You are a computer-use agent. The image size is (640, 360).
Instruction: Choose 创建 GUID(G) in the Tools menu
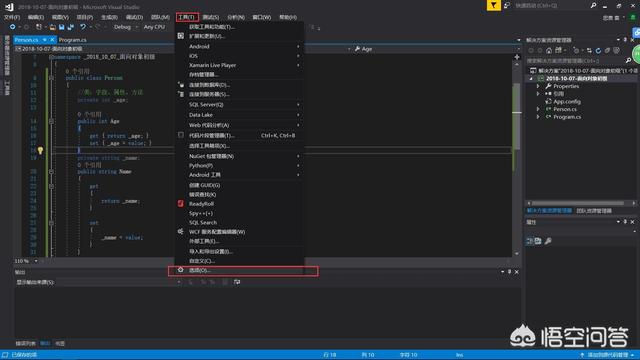point(240,185)
